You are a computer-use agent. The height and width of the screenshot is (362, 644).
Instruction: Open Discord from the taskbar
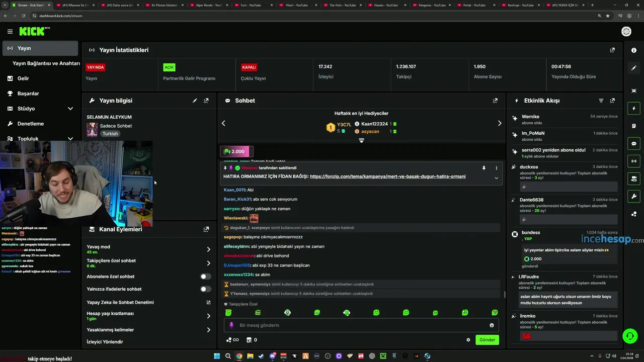coord(272,356)
